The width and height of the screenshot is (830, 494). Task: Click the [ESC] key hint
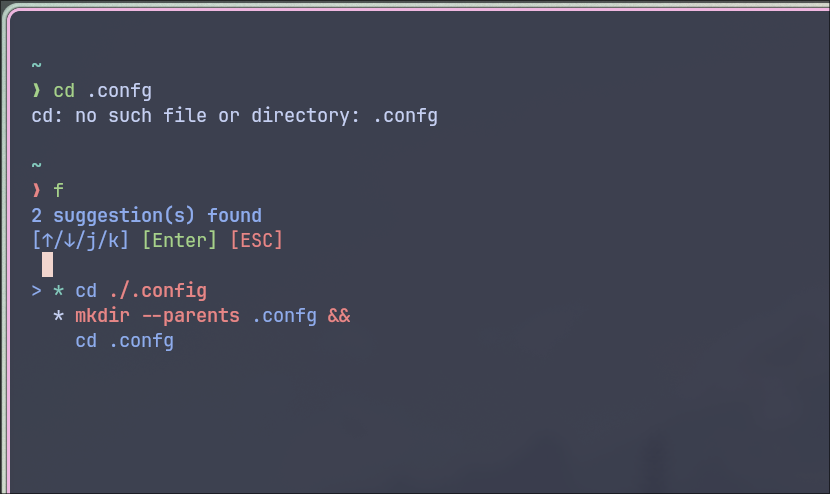[256, 240]
